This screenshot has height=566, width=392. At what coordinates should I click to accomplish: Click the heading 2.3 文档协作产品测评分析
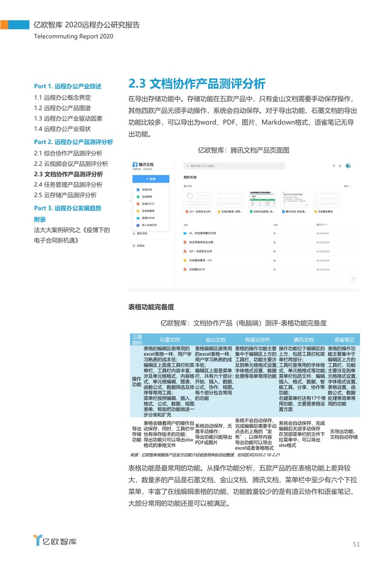(x=196, y=84)
